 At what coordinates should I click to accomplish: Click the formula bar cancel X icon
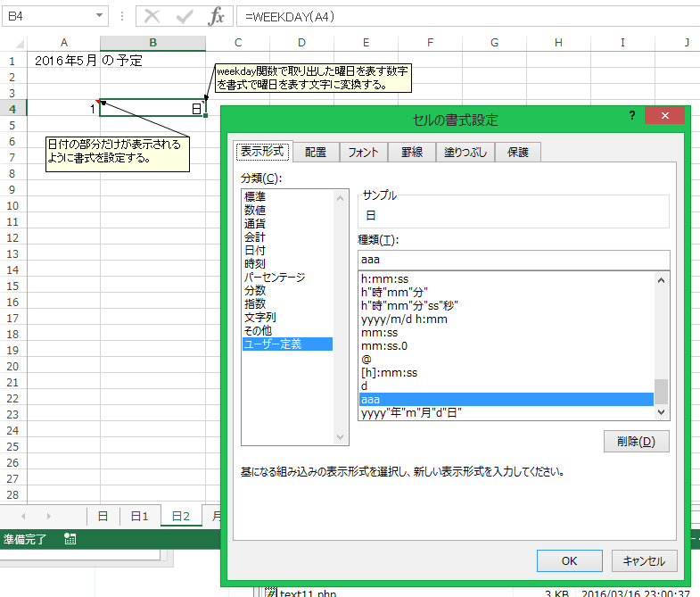coord(152,16)
